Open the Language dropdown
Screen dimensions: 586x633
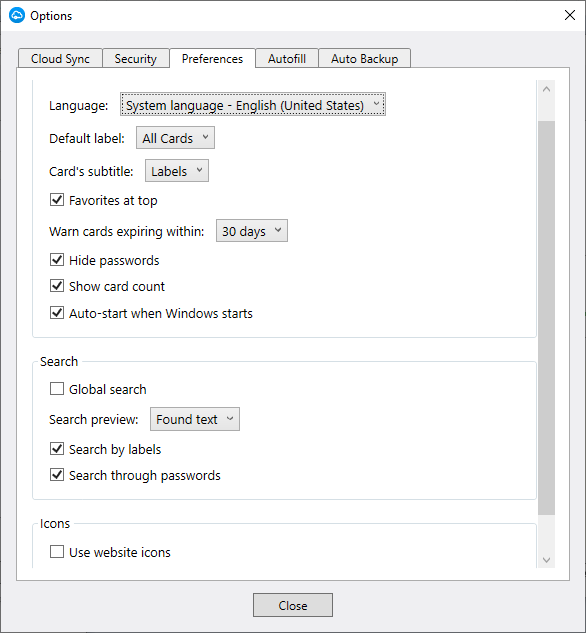click(253, 105)
